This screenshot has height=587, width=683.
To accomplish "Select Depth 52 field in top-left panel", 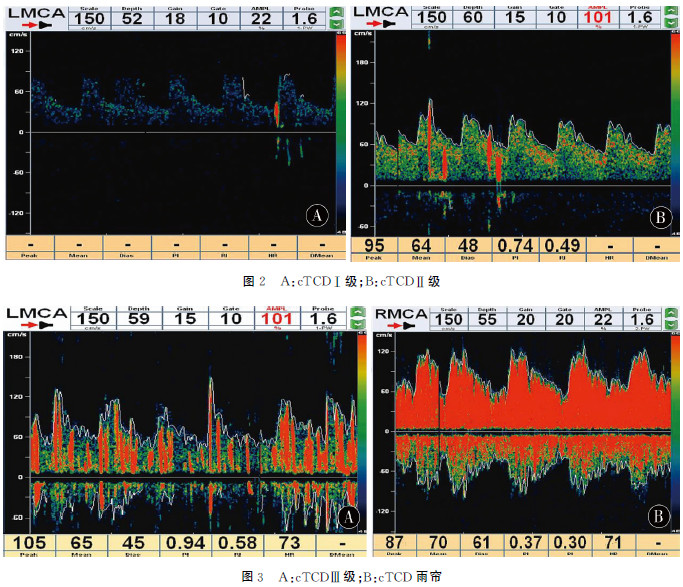I will pos(132,18).
